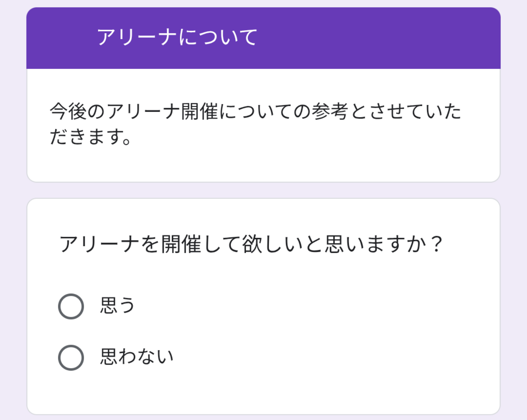Click the lavender gap between the two cards
Viewport: 527px width, 420px height.
tap(263, 190)
